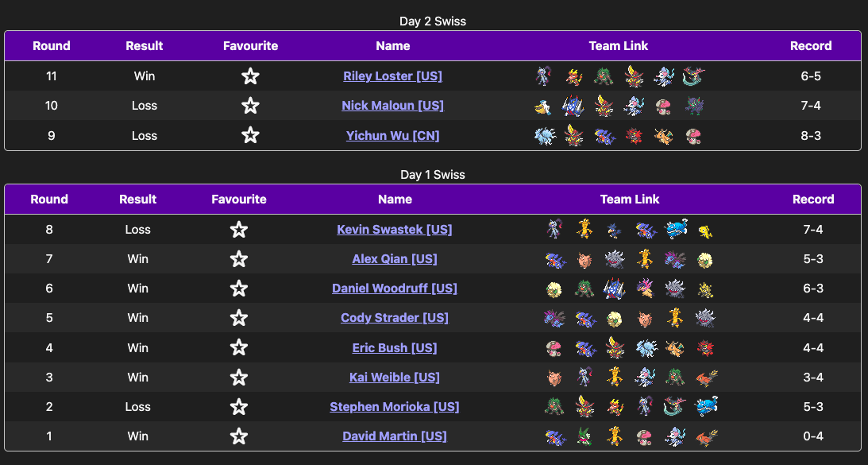Click the Stephen Morioka [US] link
Screen dimensions: 868x465
(x=395, y=407)
